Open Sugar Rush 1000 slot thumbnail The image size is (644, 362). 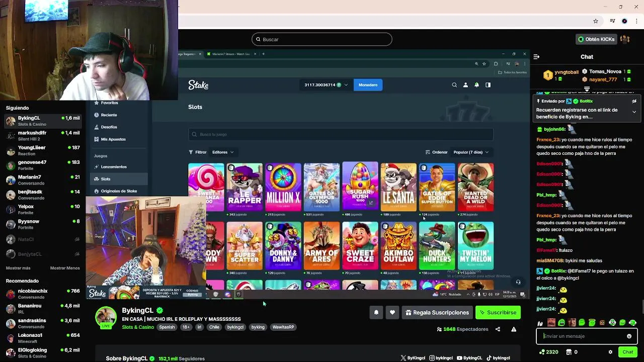pyautogui.click(x=360, y=186)
